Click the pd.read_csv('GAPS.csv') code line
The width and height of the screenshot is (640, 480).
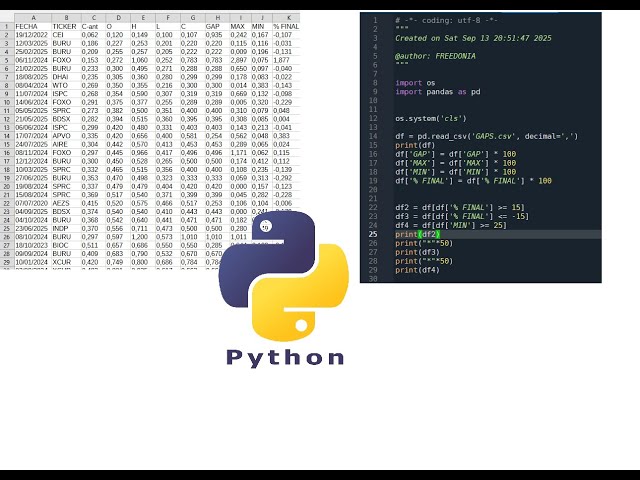[487, 136]
